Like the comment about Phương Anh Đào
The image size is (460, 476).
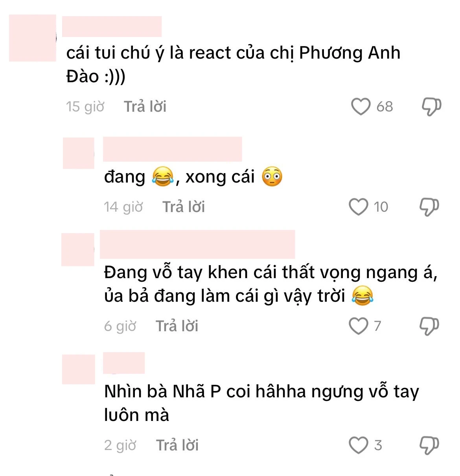point(361,107)
